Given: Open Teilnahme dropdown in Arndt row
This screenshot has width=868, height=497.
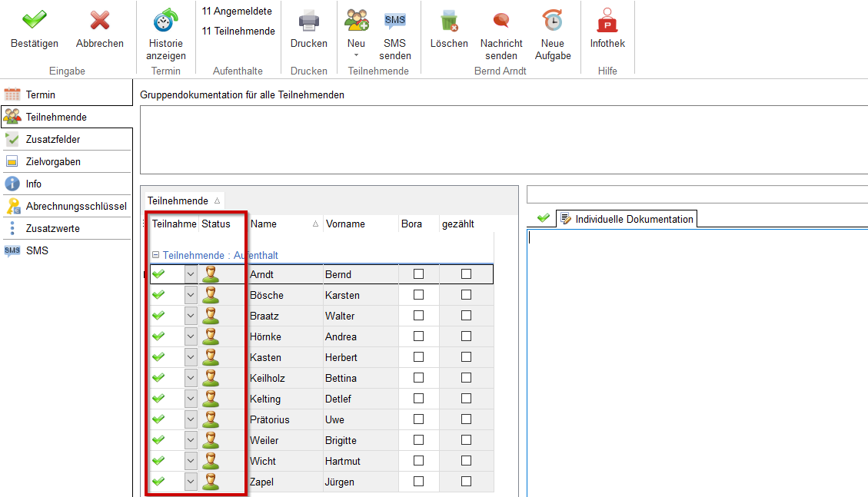Looking at the screenshot, I should point(191,274).
